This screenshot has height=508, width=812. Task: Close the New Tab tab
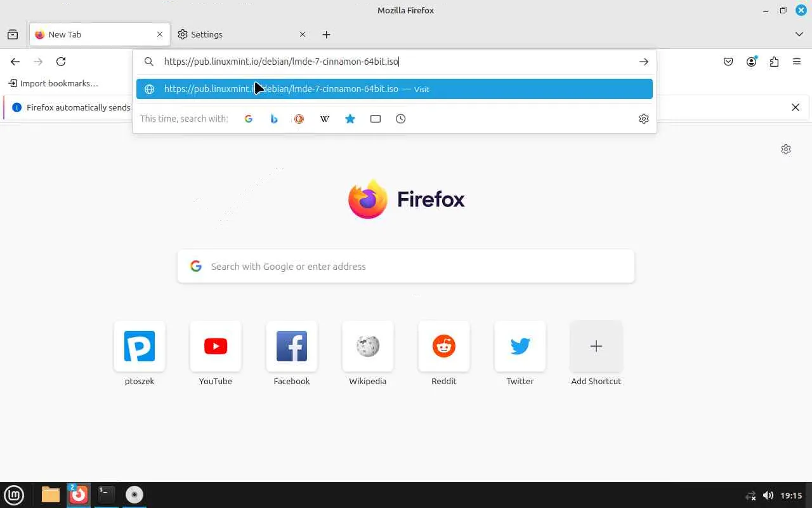(160, 34)
